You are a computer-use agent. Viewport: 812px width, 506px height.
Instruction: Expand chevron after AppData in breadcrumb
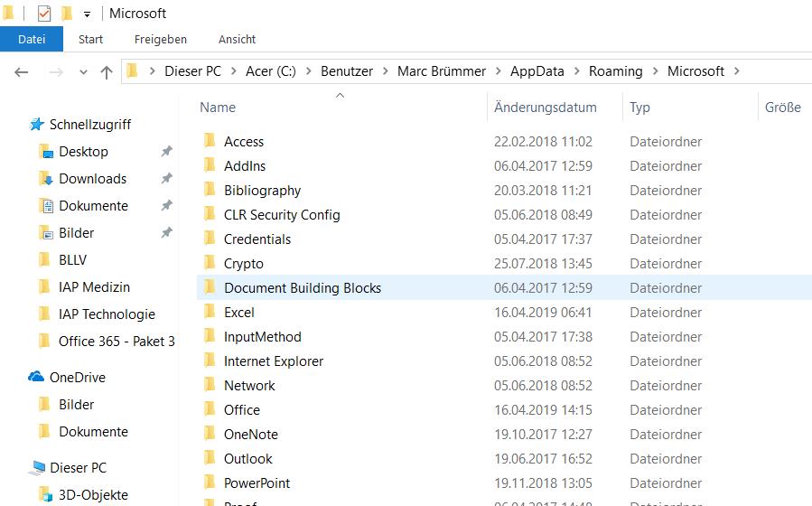click(577, 71)
